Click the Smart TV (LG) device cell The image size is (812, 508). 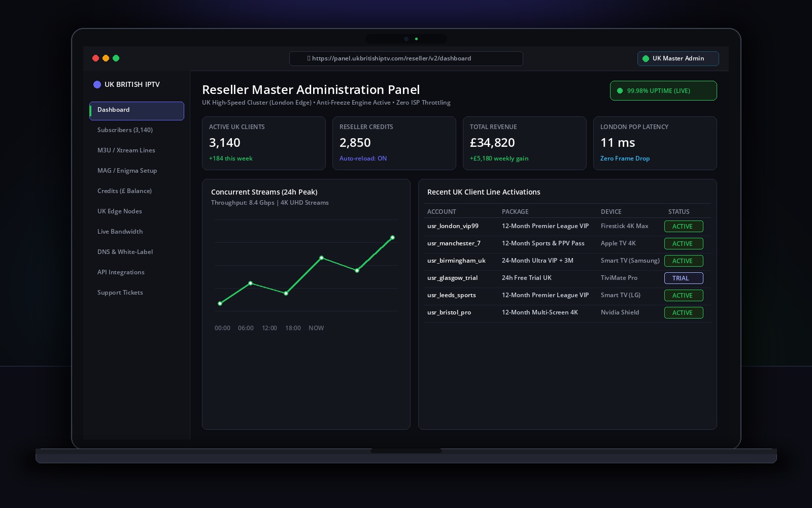tap(621, 295)
